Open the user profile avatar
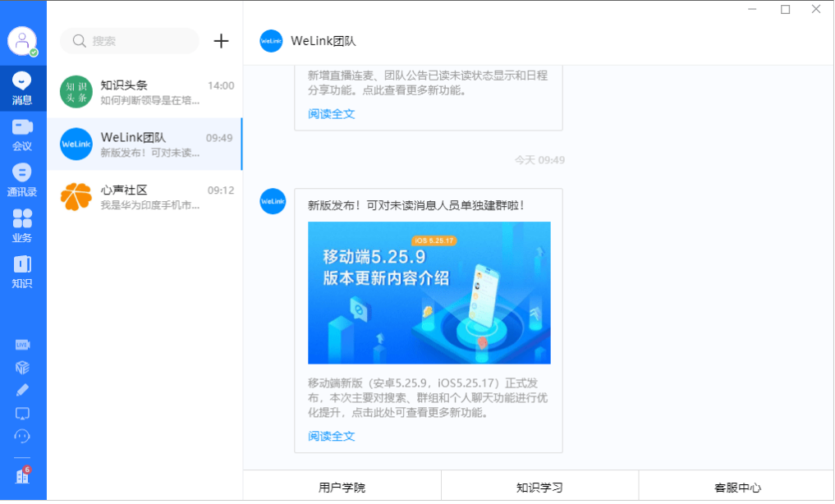The height and width of the screenshot is (504, 835). (x=22, y=41)
